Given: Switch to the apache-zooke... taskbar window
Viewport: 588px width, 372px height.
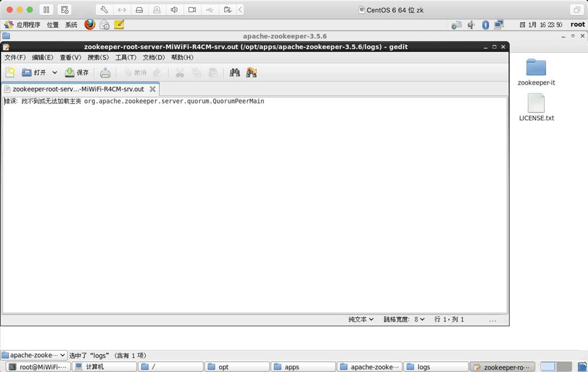Looking at the screenshot, I should [370, 367].
